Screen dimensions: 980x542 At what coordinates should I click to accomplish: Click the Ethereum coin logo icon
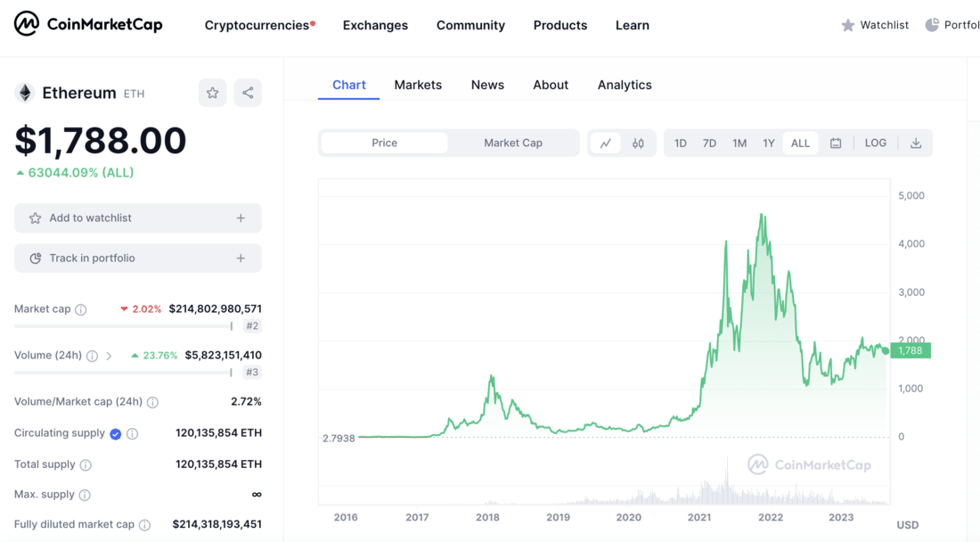25,93
